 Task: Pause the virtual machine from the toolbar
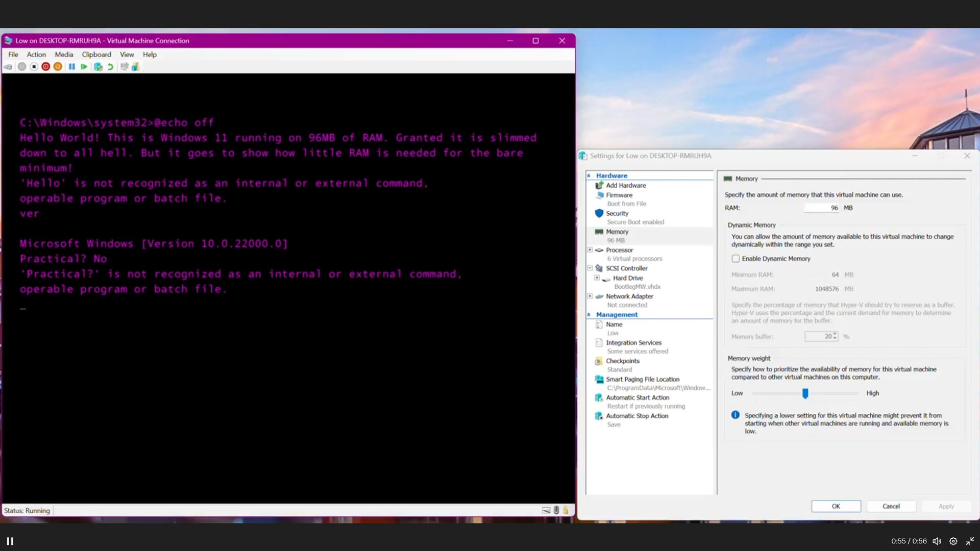coord(72,67)
